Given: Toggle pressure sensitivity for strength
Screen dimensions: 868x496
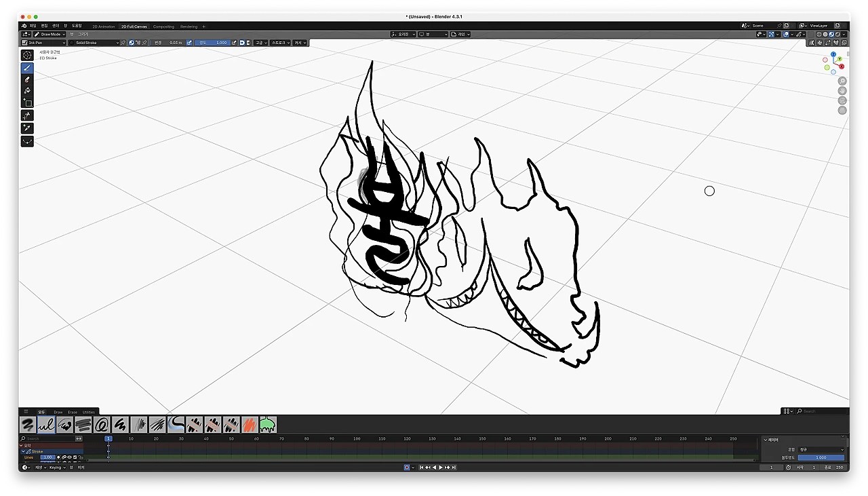Looking at the screenshot, I should point(234,43).
